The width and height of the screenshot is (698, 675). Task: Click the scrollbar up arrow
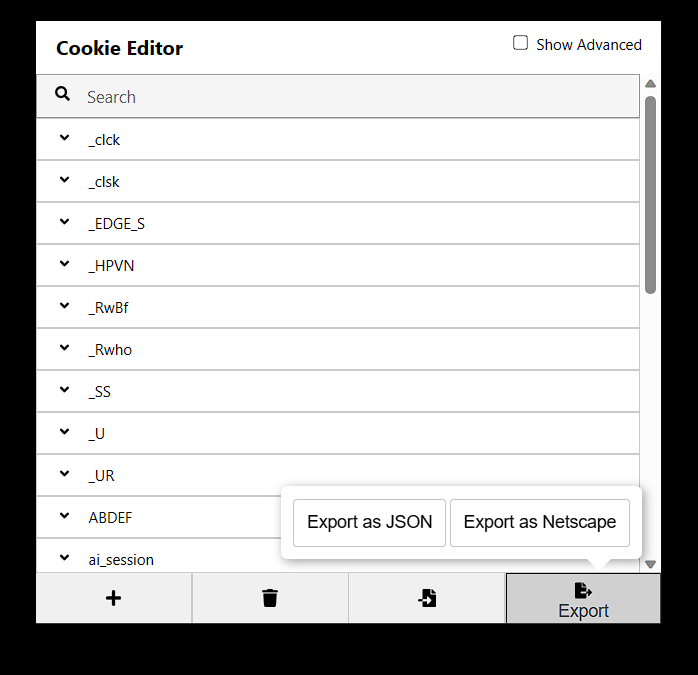pyautogui.click(x=650, y=84)
